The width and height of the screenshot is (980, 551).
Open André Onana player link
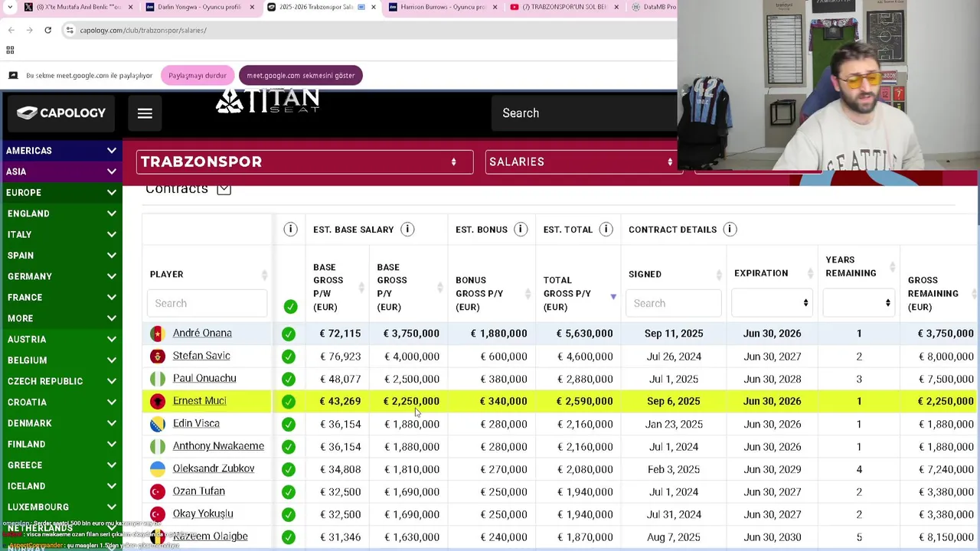(x=202, y=333)
